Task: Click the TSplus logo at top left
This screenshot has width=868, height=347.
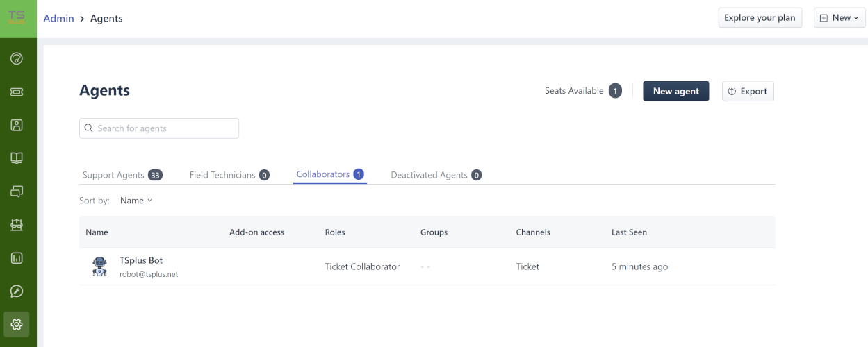Action: coord(17,18)
